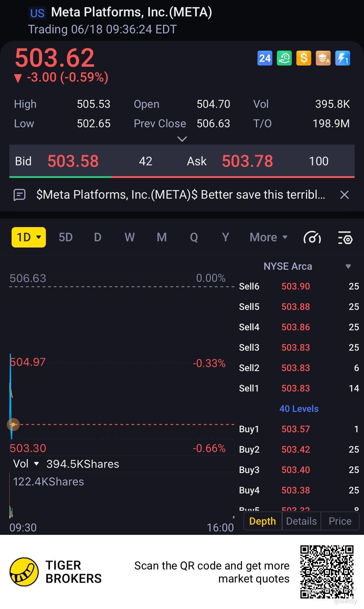
Task: Tap the yellow dollar sign badge icon
Action: click(x=304, y=58)
